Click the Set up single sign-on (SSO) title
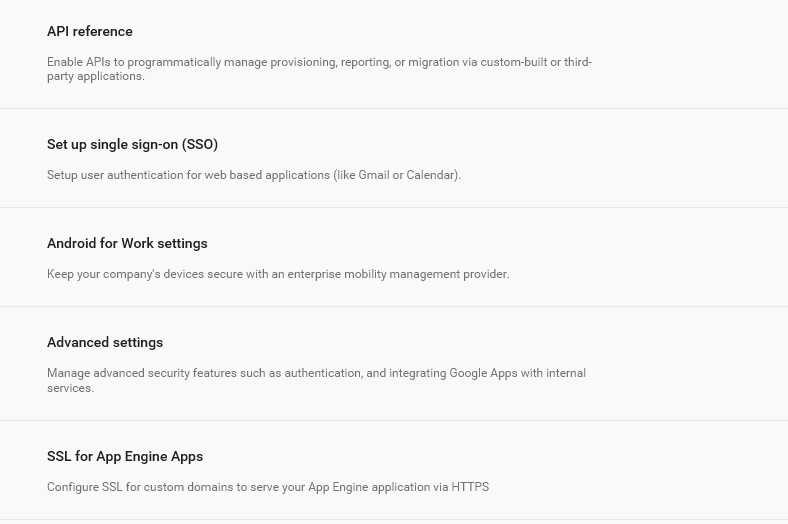This screenshot has width=788, height=524. pyautogui.click(x=132, y=144)
